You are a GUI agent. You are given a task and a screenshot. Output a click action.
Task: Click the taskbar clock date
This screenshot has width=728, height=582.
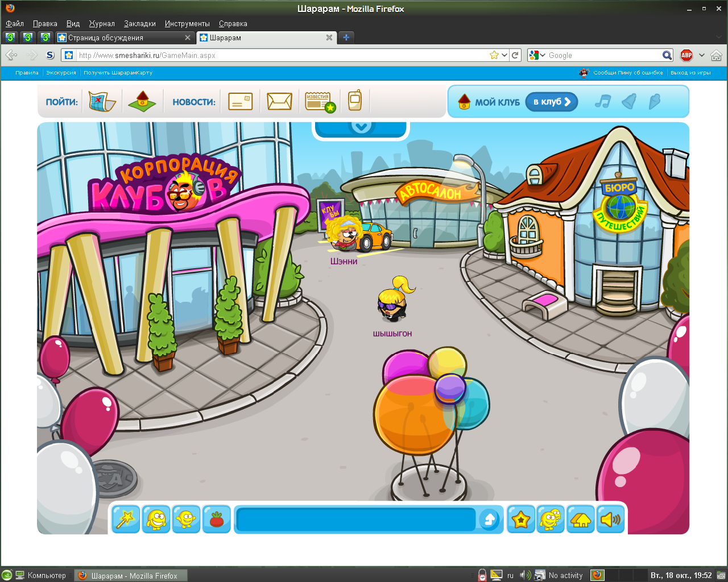tap(681, 575)
